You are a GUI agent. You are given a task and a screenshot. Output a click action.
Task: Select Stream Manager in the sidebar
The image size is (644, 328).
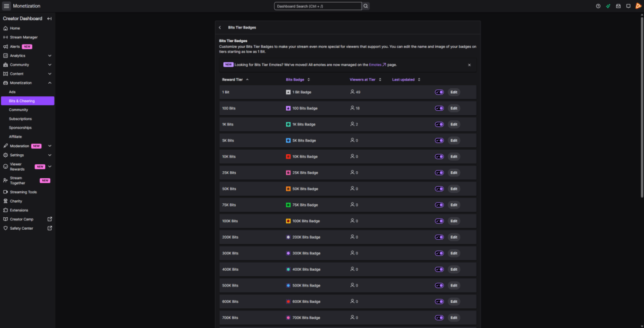coord(24,37)
